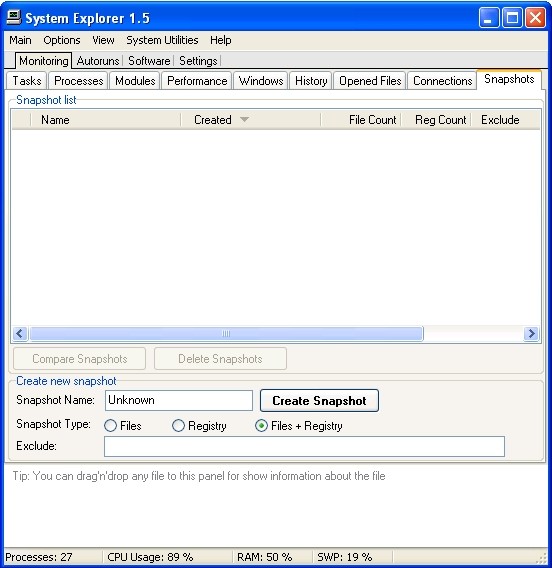This screenshot has height=568, width=552.
Task: Sort by File Count column header
Action: pyautogui.click(x=361, y=120)
